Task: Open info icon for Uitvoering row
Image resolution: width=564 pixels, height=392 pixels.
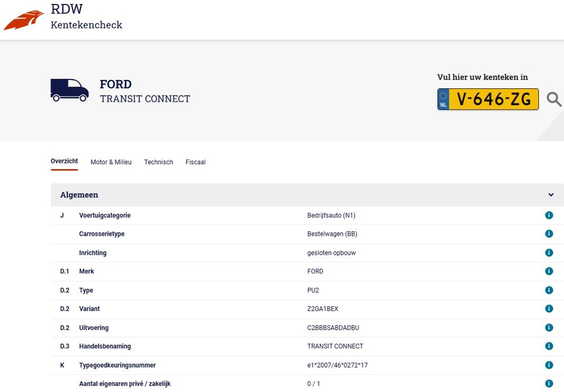Action: coord(549,328)
